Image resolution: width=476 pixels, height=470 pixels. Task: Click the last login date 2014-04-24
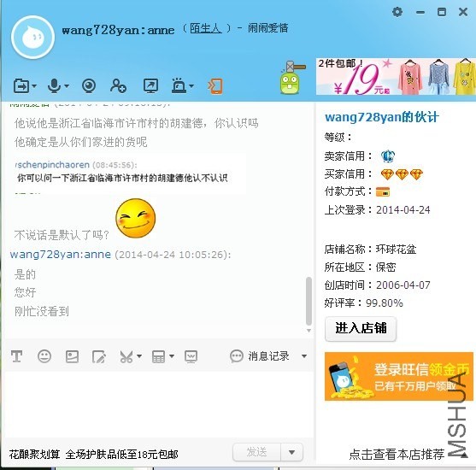point(403,210)
